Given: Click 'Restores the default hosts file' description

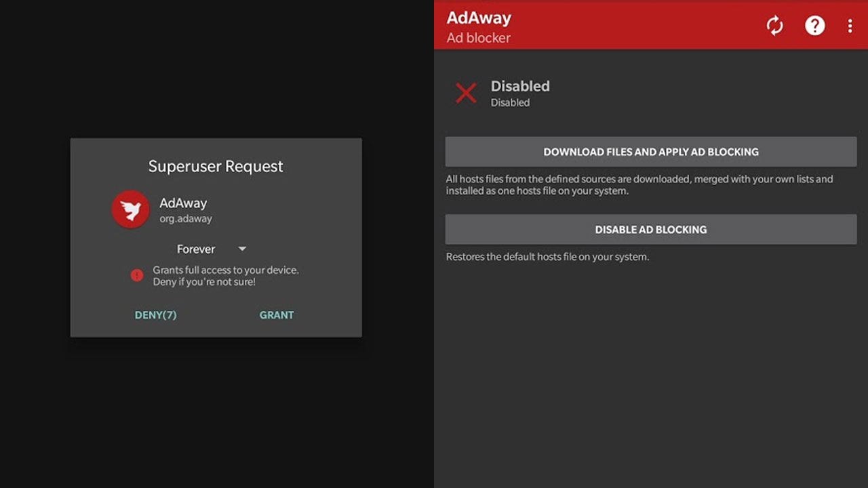Looking at the screenshot, I should click(x=547, y=257).
